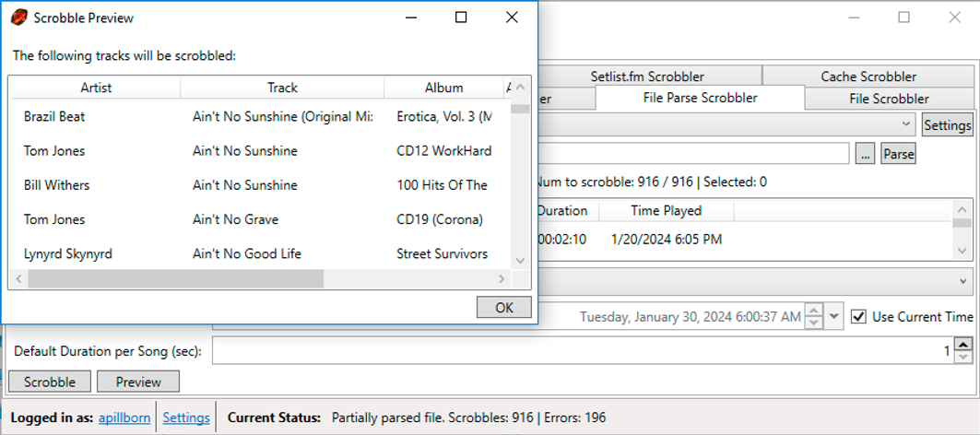
Task: Open the Settings link in status bar
Action: (186, 417)
